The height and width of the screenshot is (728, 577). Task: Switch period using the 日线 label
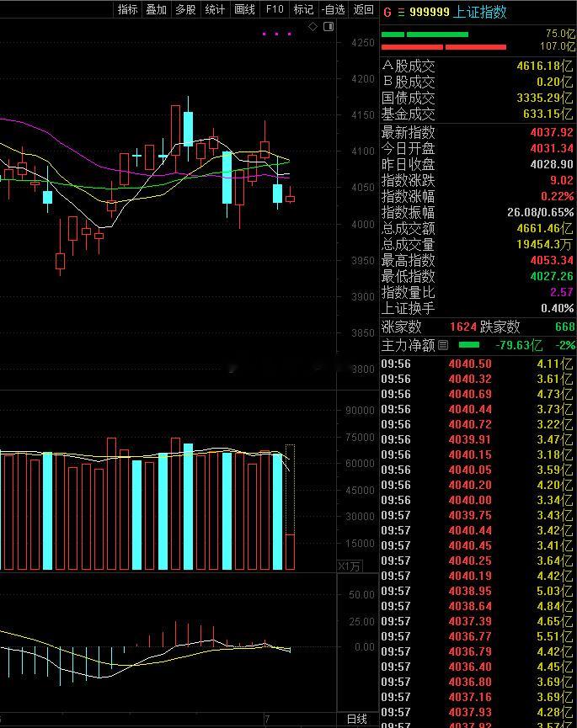(357, 720)
